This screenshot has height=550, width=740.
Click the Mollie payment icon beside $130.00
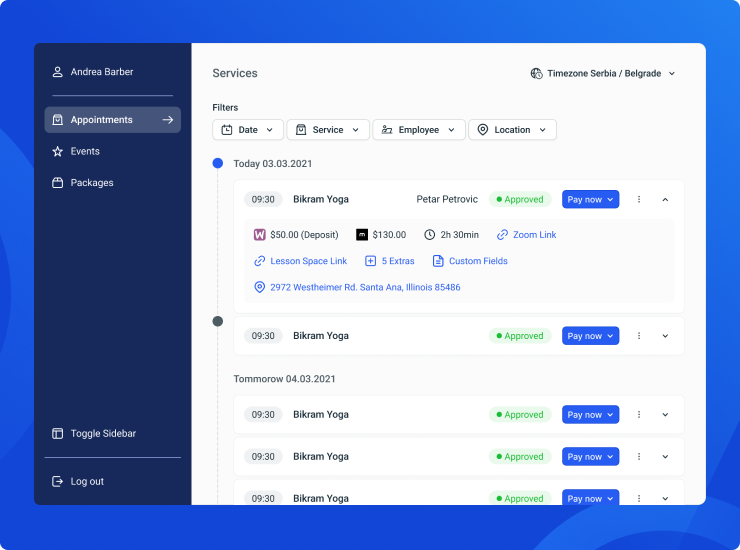point(362,235)
